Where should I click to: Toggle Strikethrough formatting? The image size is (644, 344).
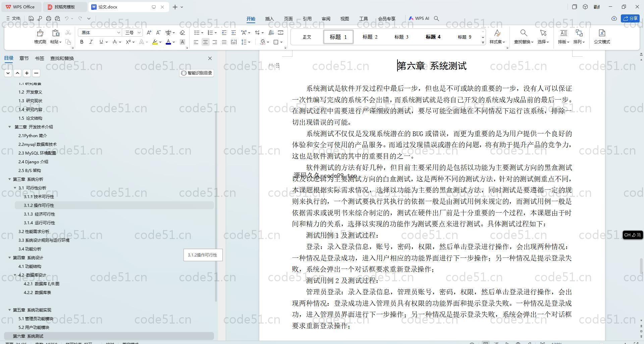[x=114, y=42]
